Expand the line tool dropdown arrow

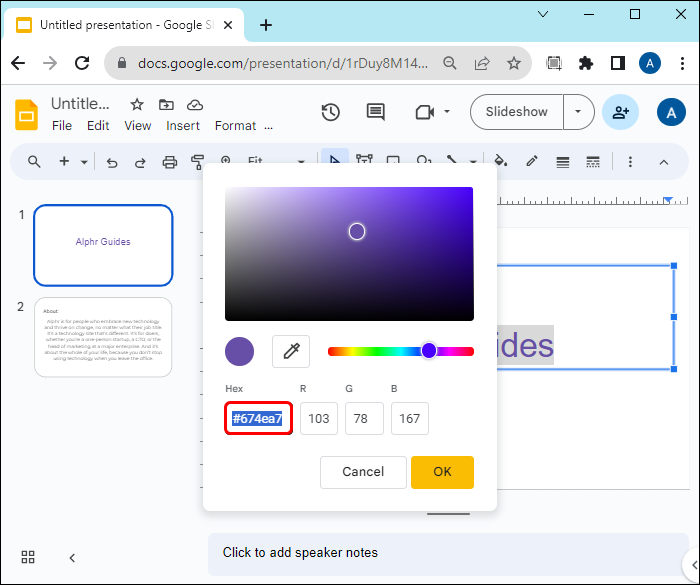473,162
